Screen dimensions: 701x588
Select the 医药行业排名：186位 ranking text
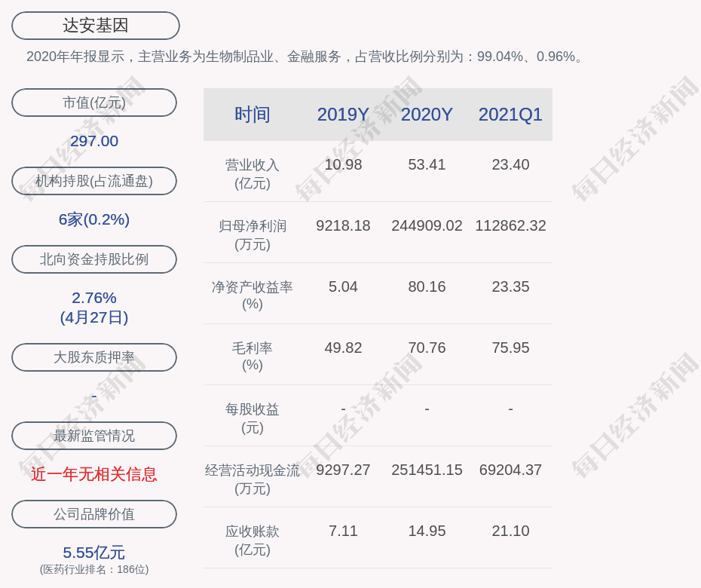point(94,571)
